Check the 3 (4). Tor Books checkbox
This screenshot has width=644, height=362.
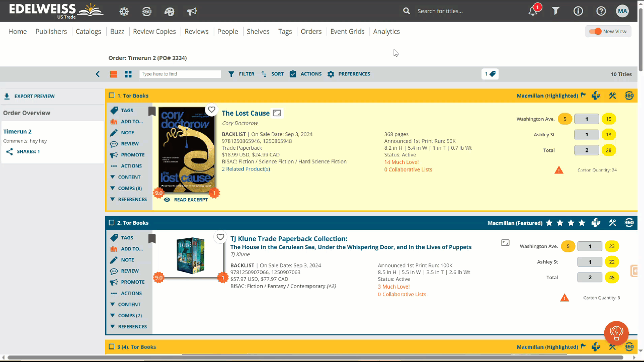tap(112, 347)
